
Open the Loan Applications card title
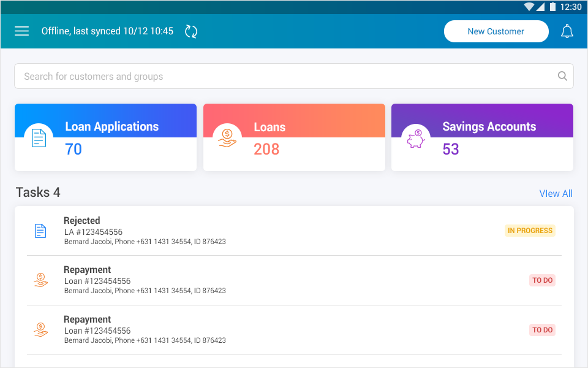coord(111,126)
